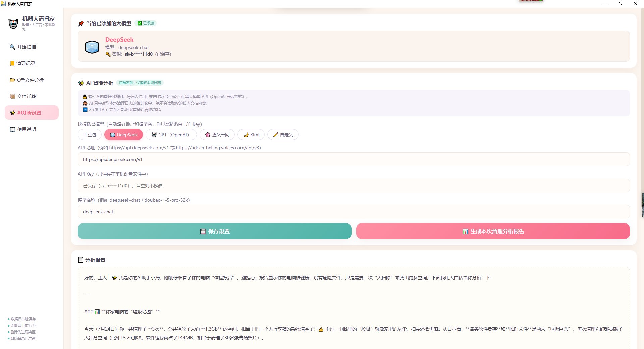Click the book icon next to 使用说明
The image size is (644, 349).
click(12, 129)
